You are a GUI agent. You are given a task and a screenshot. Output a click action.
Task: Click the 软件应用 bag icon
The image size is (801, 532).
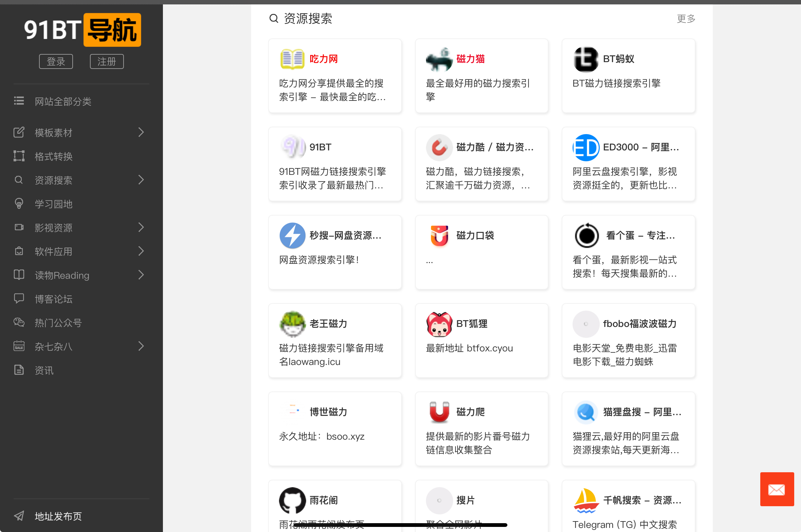(19, 251)
